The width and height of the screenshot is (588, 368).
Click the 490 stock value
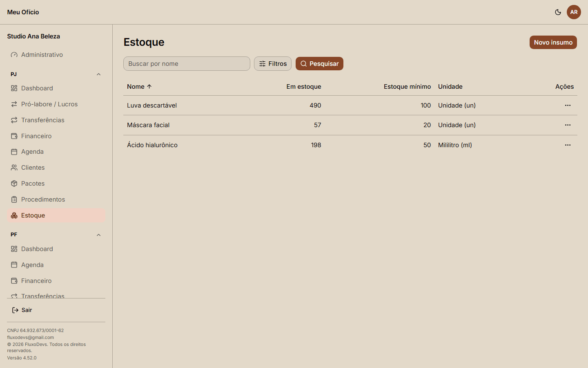(315, 105)
